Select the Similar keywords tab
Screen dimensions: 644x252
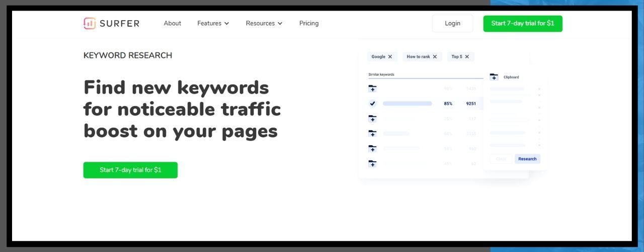(x=381, y=75)
